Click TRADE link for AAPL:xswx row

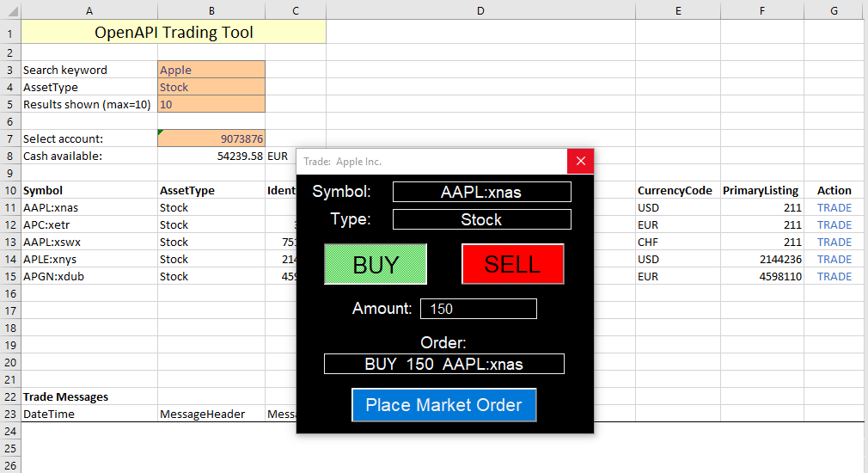click(834, 242)
